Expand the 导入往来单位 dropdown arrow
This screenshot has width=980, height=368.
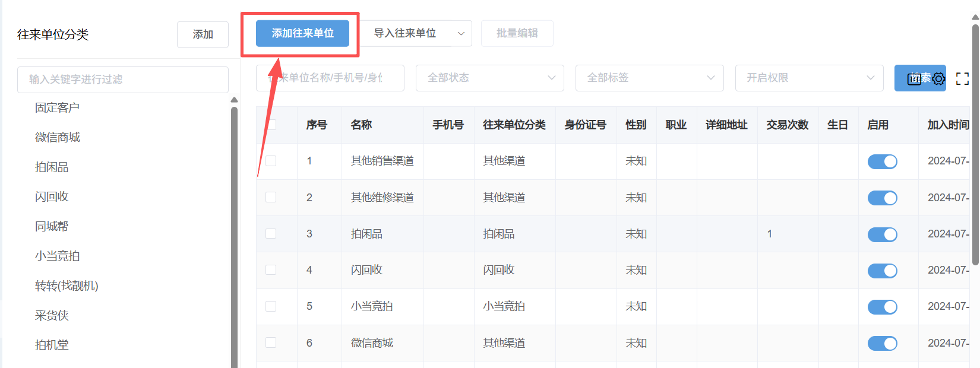point(461,34)
